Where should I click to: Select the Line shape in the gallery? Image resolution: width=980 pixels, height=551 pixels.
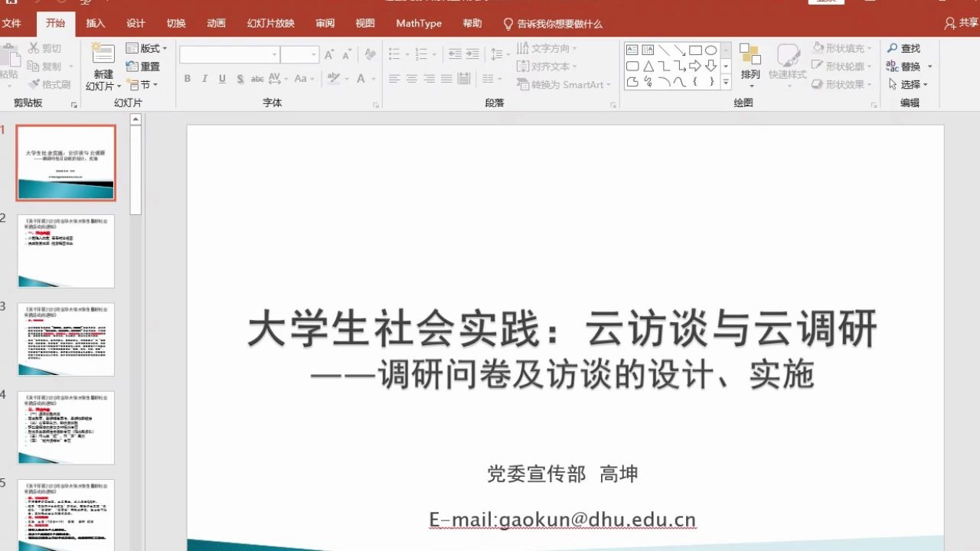663,51
